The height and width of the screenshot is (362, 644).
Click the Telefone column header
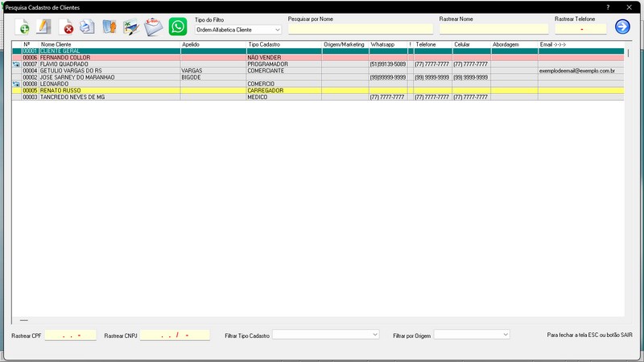(433, 44)
